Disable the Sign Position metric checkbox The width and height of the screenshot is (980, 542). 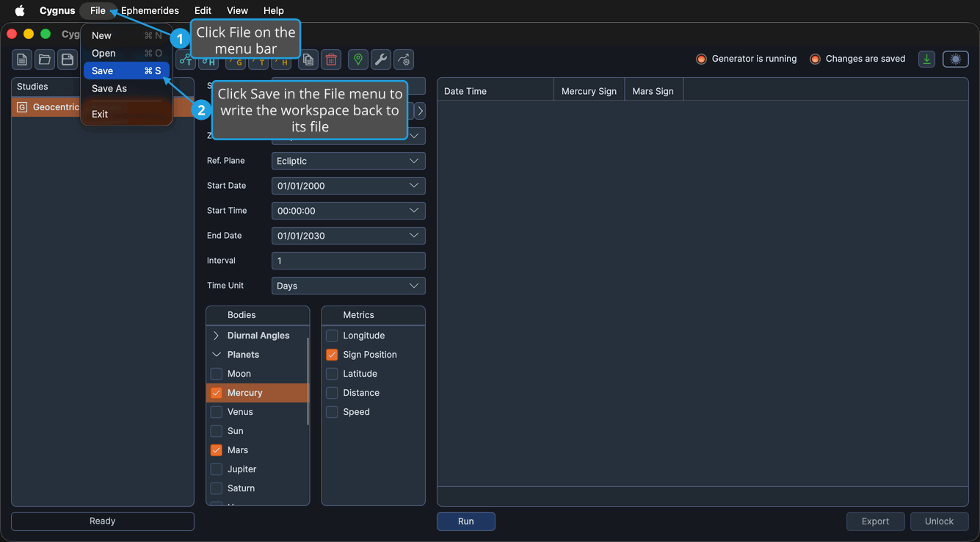pos(332,355)
